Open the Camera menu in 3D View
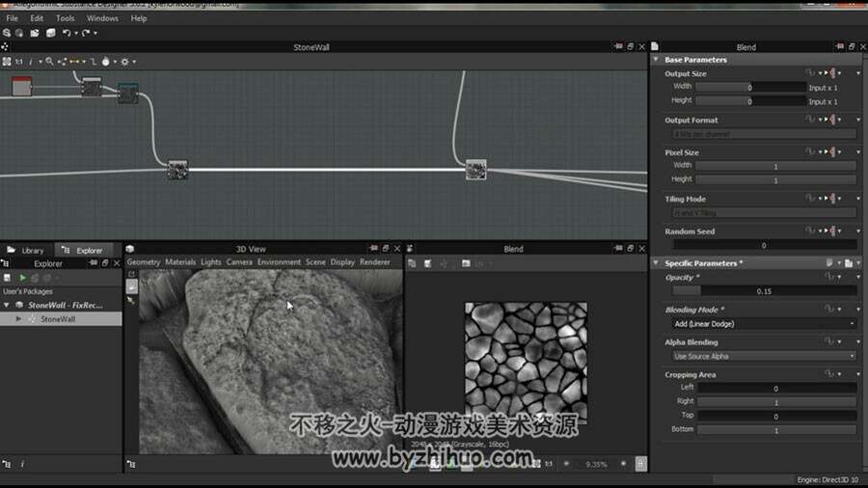Image resolution: width=868 pixels, height=488 pixels. click(239, 262)
